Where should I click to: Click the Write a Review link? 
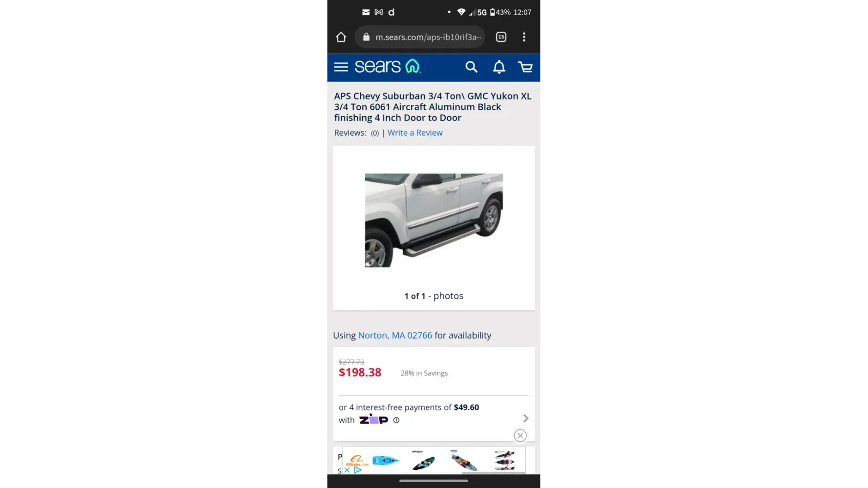415,133
